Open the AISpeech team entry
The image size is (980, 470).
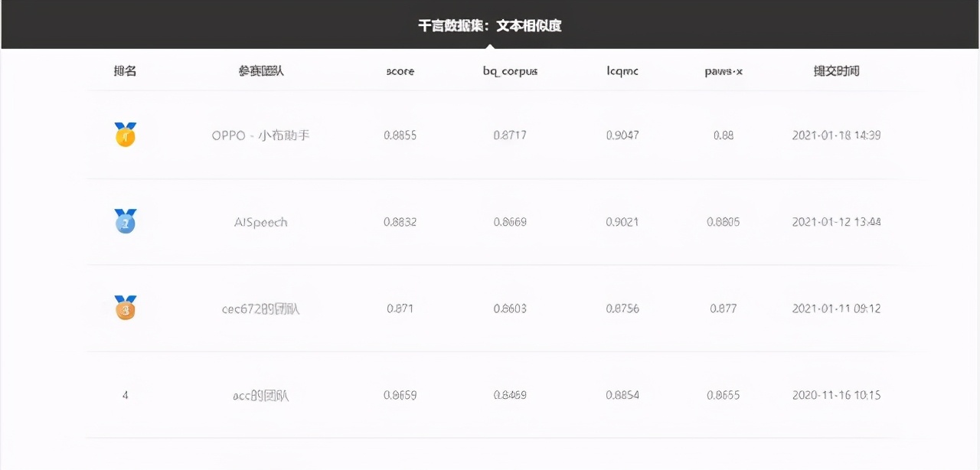[261, 222]
